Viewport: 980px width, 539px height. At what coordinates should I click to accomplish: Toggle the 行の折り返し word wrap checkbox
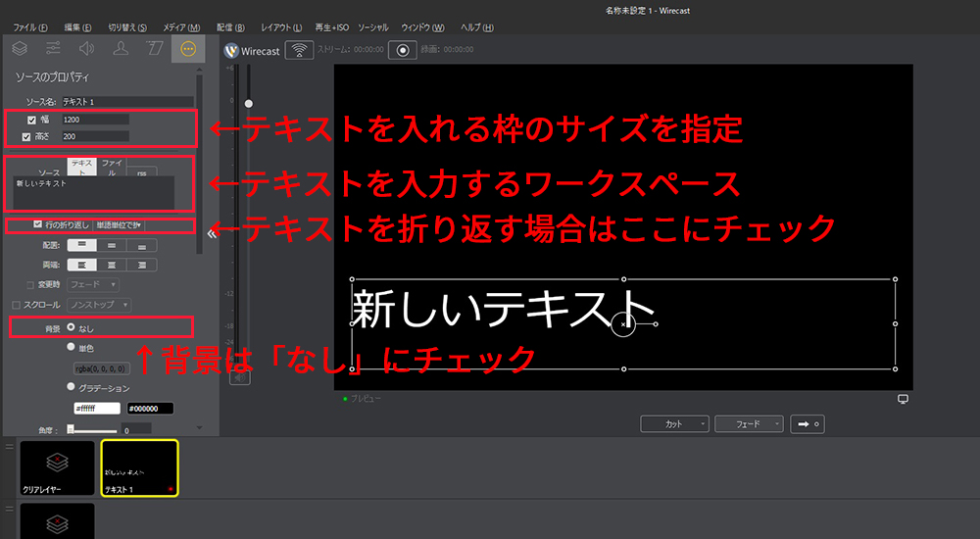(37, 224)
